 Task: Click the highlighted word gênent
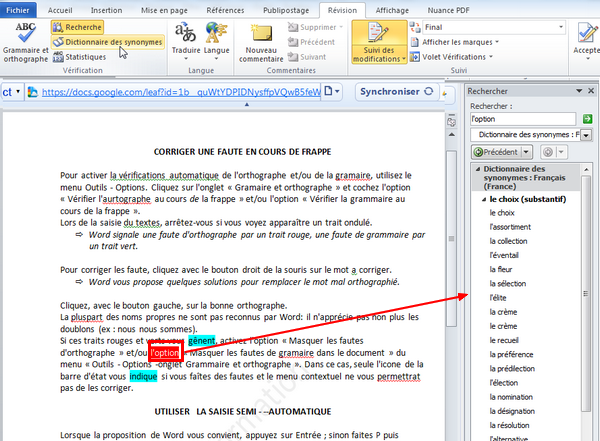[x=201, y=341]
